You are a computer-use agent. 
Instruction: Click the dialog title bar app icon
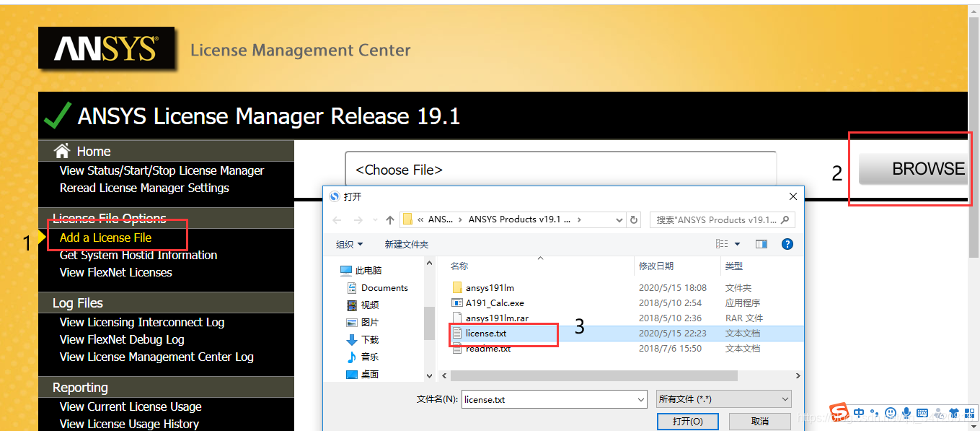click(x=334, y=196)
